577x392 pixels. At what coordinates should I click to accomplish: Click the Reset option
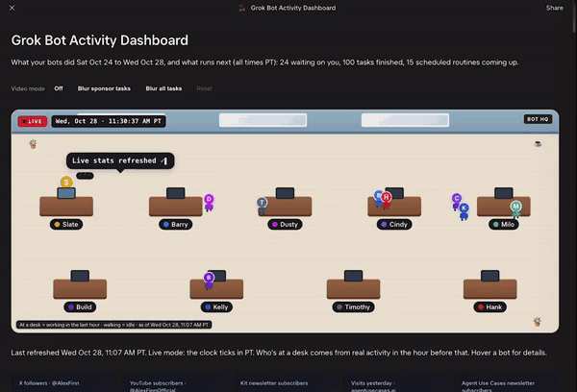point(204,88)
